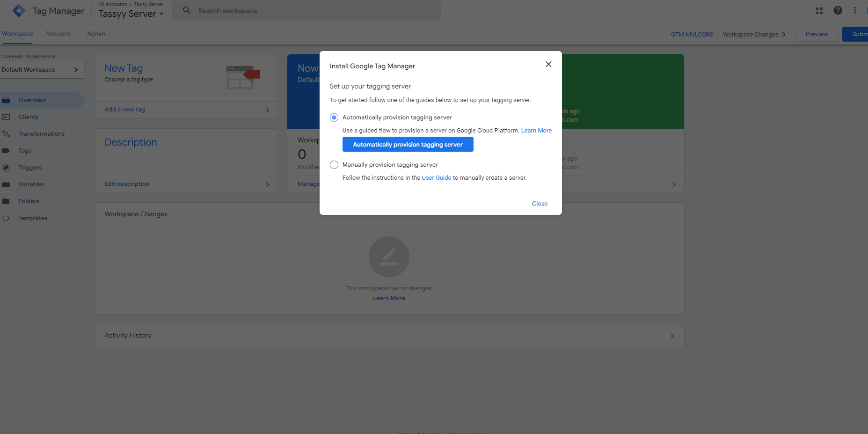Click the Overview sidebar icon
868x434 pixels.
tap(6, 100)
